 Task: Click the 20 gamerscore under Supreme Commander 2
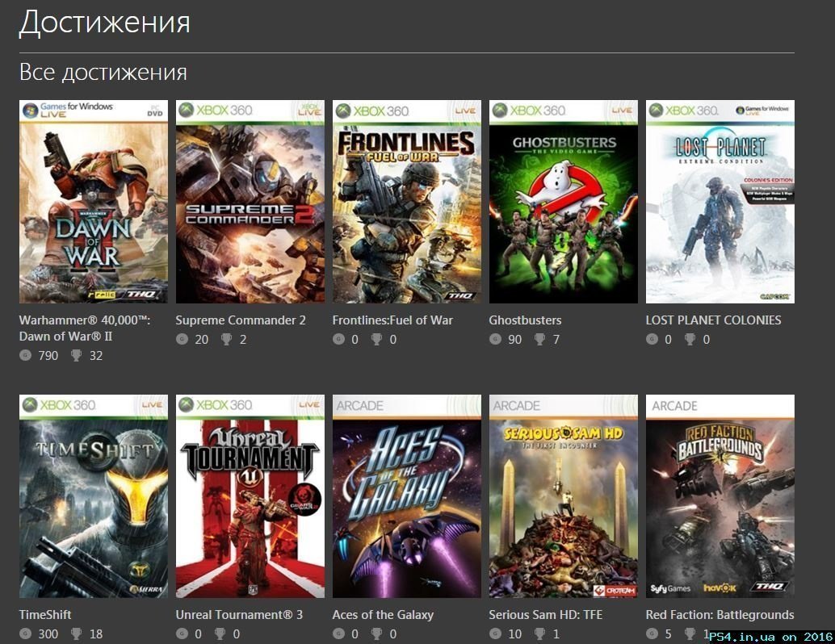(x=202, y=339)
